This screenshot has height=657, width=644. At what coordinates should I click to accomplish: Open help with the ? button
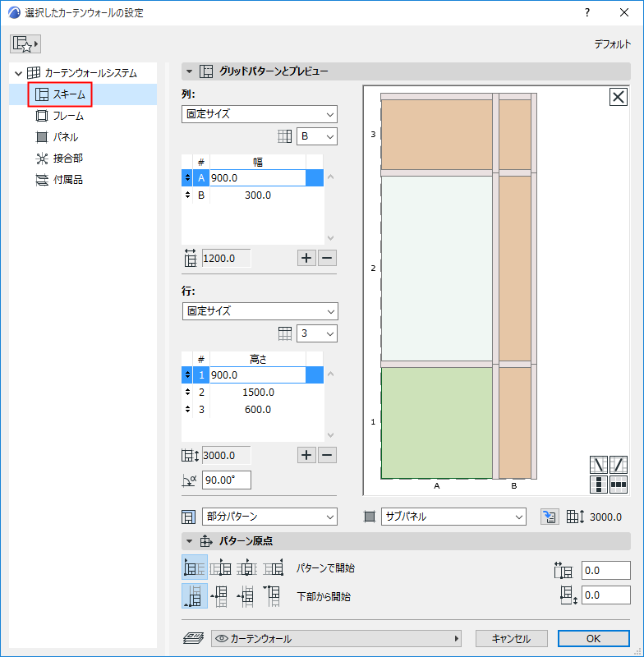coord(587,12)
